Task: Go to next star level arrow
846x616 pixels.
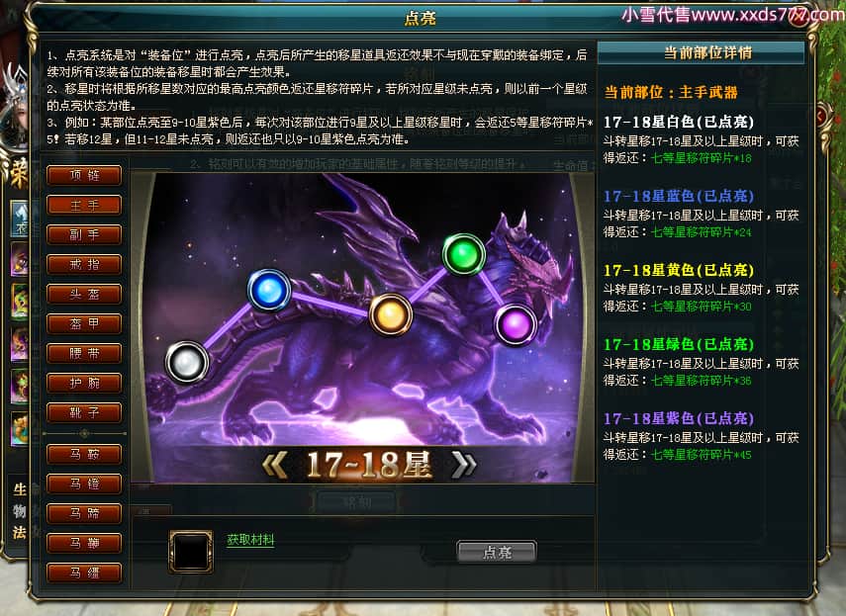Action: [464, 465]
